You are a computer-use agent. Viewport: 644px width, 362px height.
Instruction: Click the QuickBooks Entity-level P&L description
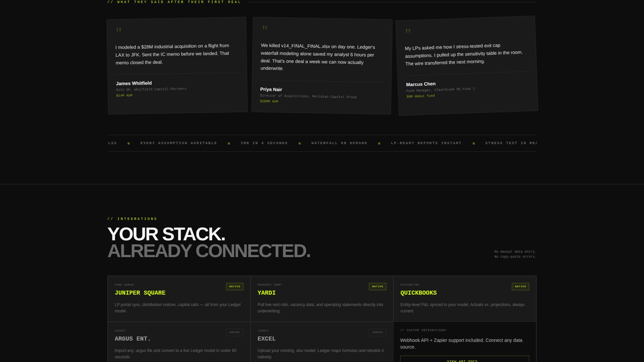coord(463,308)
